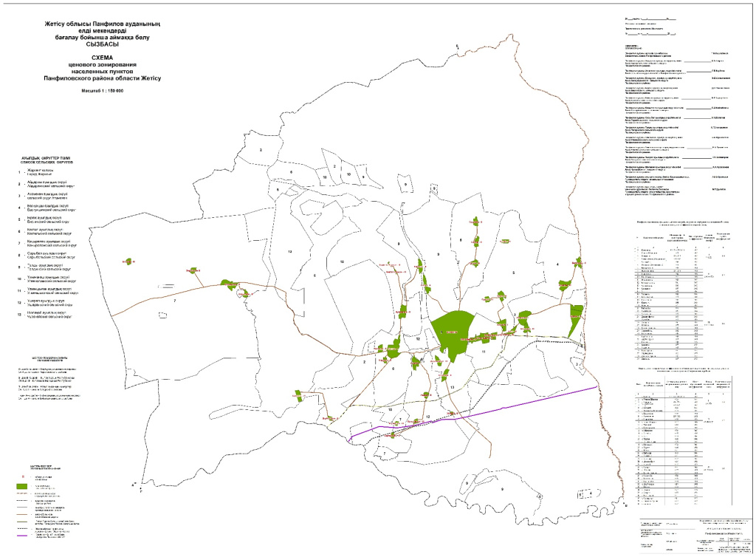Viewport: 756px width, 557px height.
Task: Select item 1 Zharkent in districts list
Action: pos(44,171)
